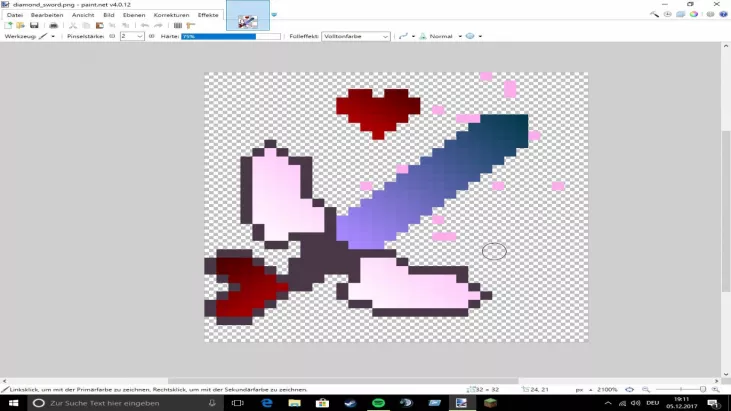731x411 pixels.
Task: Click the Härte hardness slider bar
Action: tap(218, 36)
